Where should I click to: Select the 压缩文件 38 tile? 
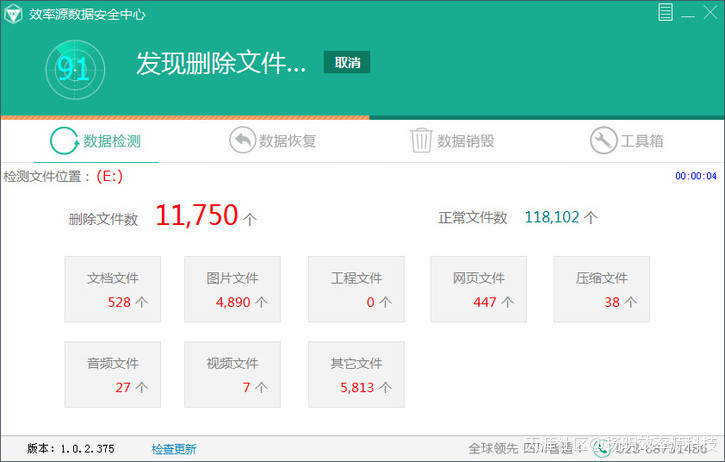[x=602, y=289]
